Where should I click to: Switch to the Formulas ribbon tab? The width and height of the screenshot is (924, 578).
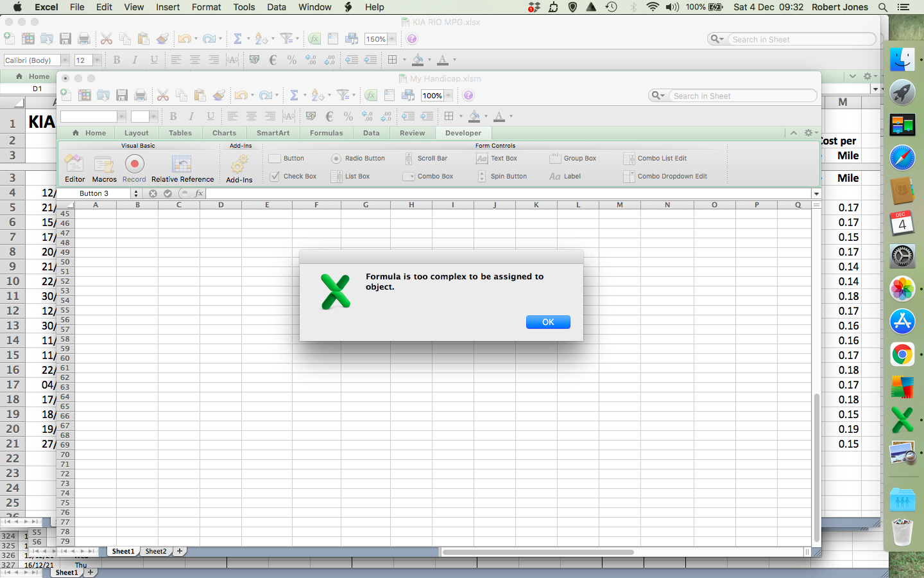tap(326, 133)
